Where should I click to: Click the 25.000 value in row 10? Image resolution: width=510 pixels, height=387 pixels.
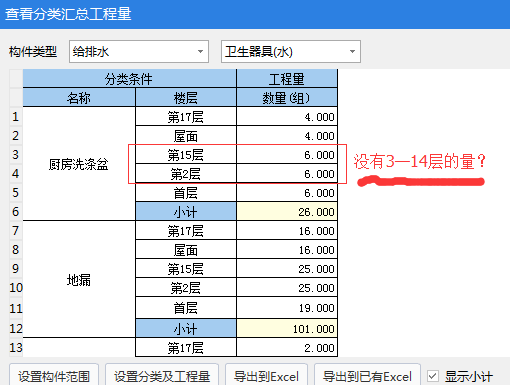click(287, 288)
